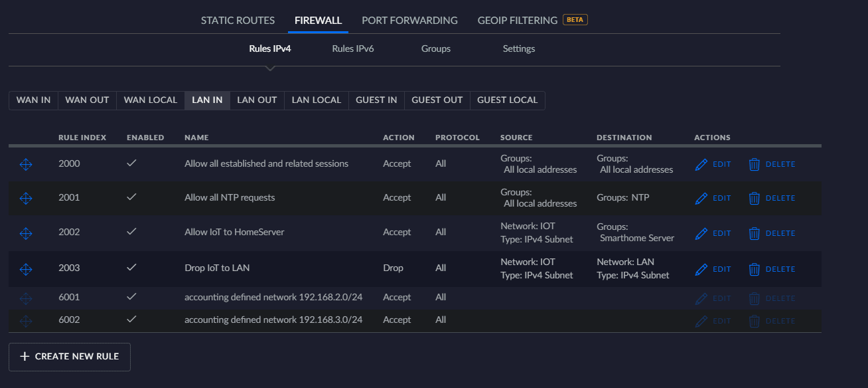Image resolution: width=868 pixels, height=388 pixels.
Task: Click the trash icon beside rule 2000
Action: [755, 164]
